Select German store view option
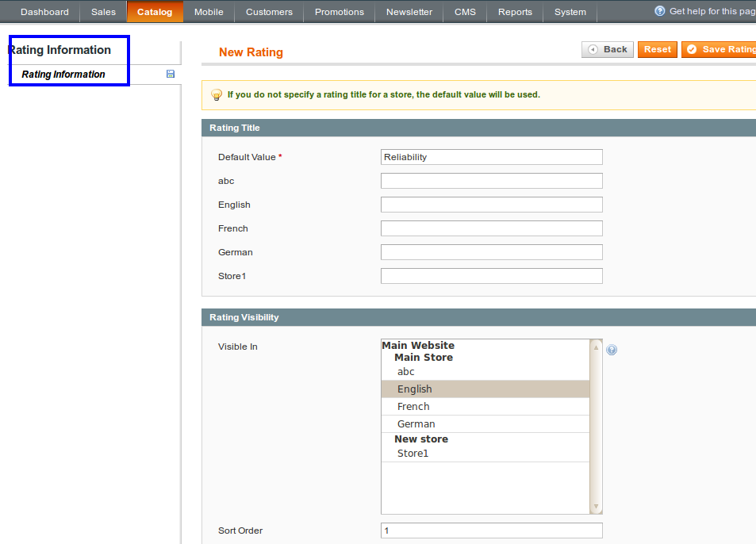The image size is (756, 544). (x=416, y=423)
